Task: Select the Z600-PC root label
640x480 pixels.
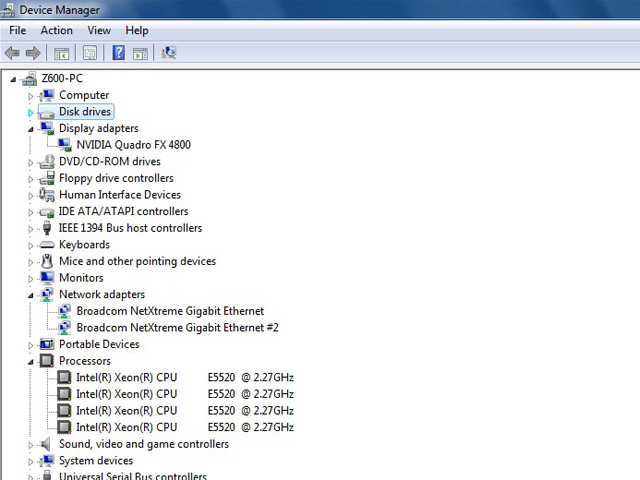Action: coord(62,78)
